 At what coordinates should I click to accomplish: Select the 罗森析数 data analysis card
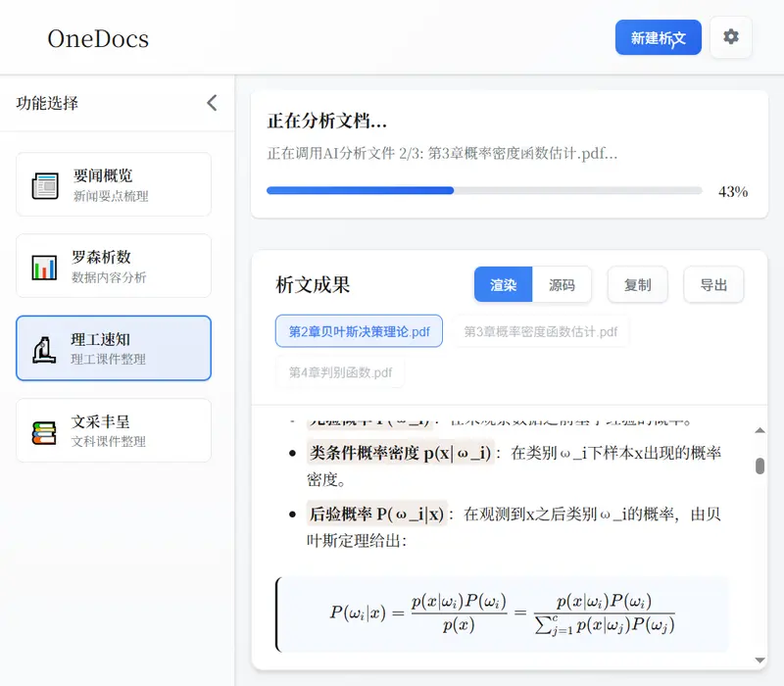coord(116,266)
